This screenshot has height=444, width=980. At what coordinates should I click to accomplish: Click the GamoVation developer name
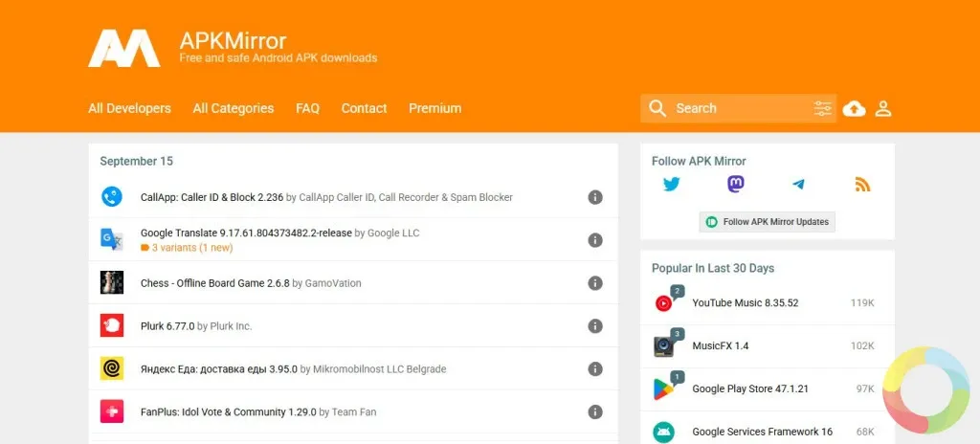[x=333, y=282]
